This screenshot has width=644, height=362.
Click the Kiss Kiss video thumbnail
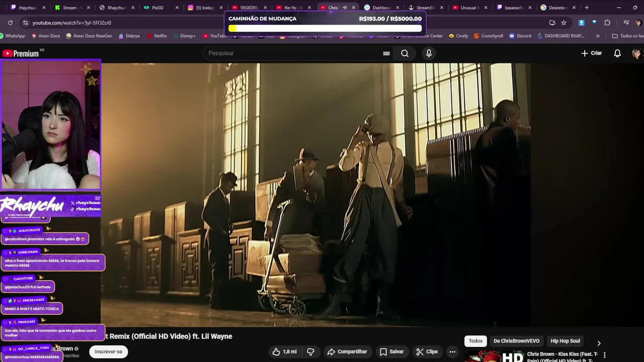point(494,356)
